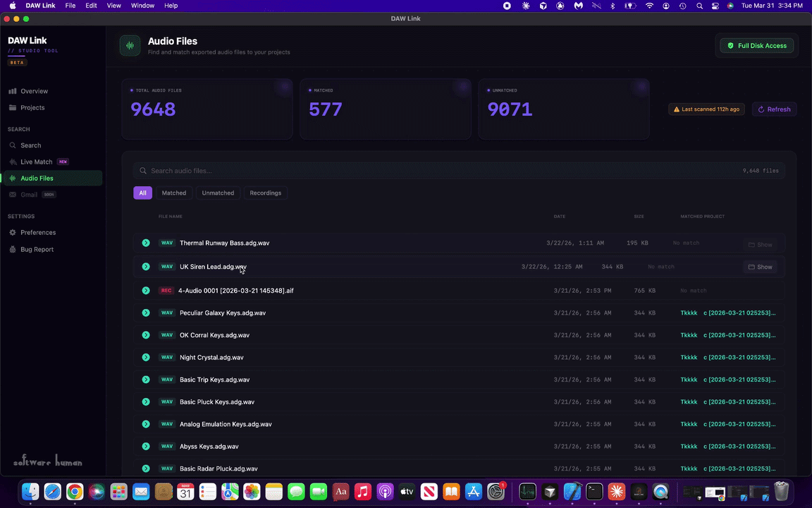812x508 pixels.
Task: Focus the Search audio files field
Action: point(459,171)
